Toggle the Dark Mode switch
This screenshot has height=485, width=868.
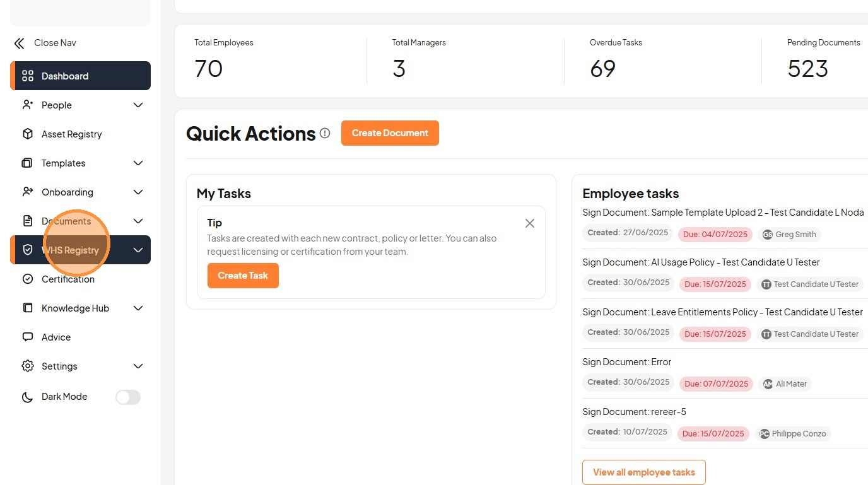pyautogui.click(x=127, y=397)
